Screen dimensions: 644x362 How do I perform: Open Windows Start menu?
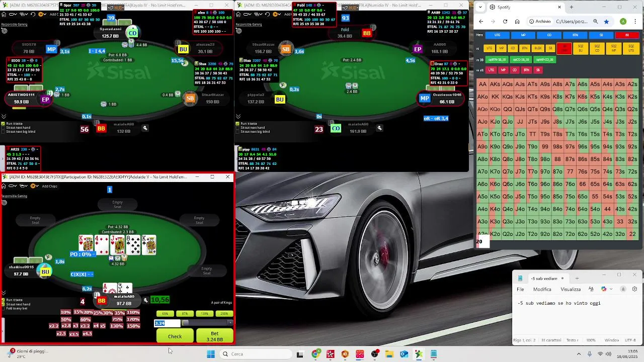point(211,354)
